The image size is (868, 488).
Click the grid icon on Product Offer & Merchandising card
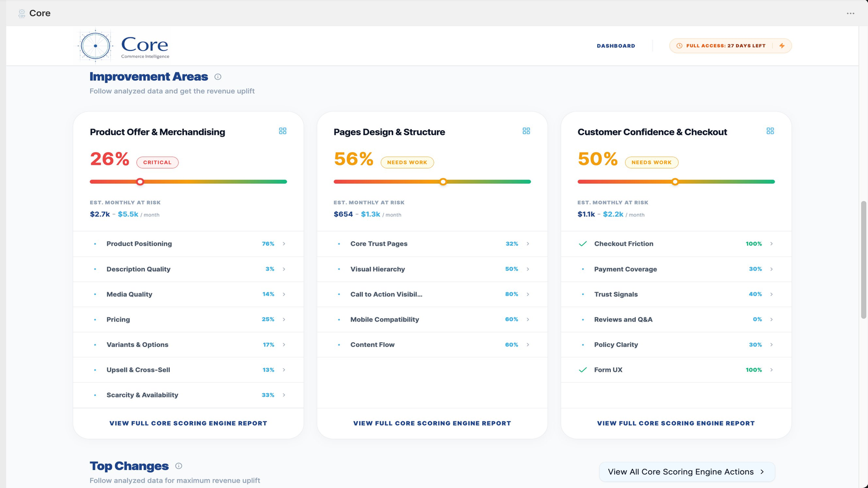(x=283, y=131)
